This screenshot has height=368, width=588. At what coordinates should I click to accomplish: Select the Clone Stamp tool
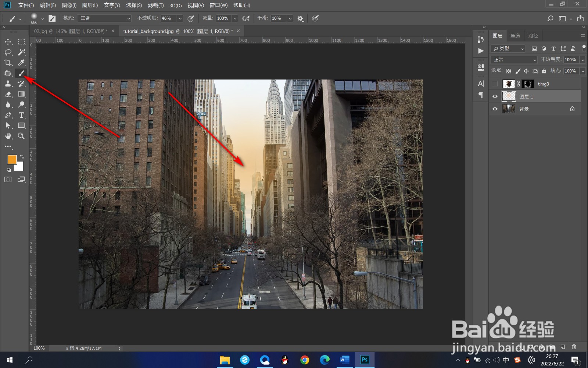coord(8,84)
